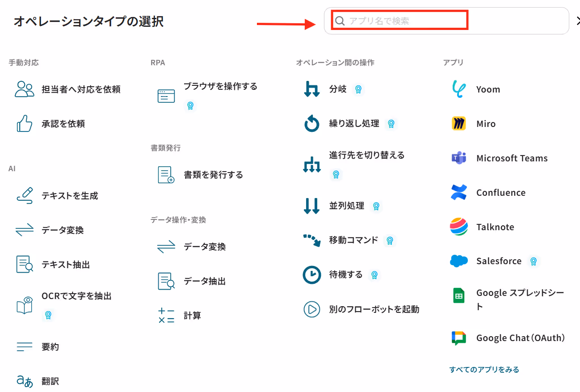Close the オペレーションタイプの選択 dialog
Image resolution: width=580 pixels, height=392 pixels.
tap(577, 21)
